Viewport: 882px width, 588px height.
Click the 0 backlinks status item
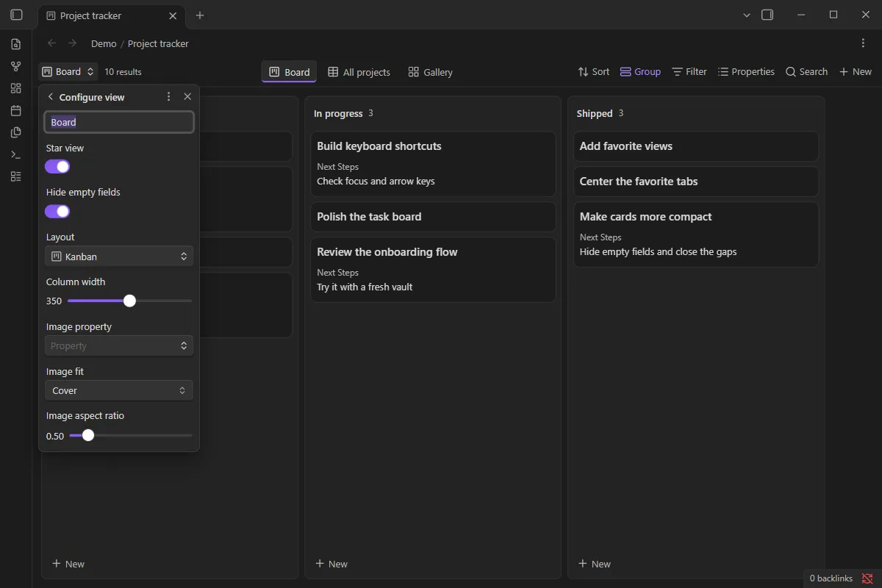[x=831, y=578]
